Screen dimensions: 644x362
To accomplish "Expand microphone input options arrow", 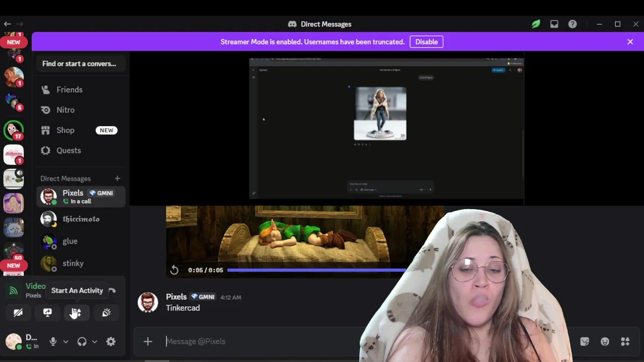I will [x=65, y=341].
